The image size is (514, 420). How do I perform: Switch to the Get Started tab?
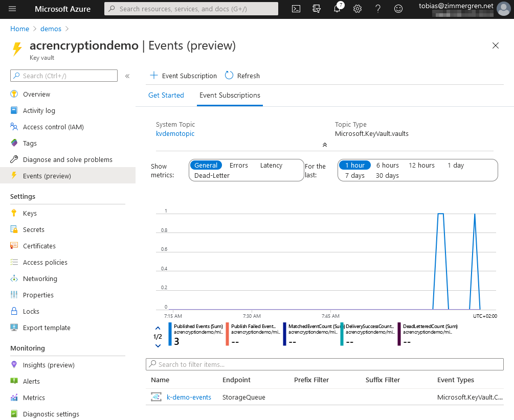[x=167, y=96]
